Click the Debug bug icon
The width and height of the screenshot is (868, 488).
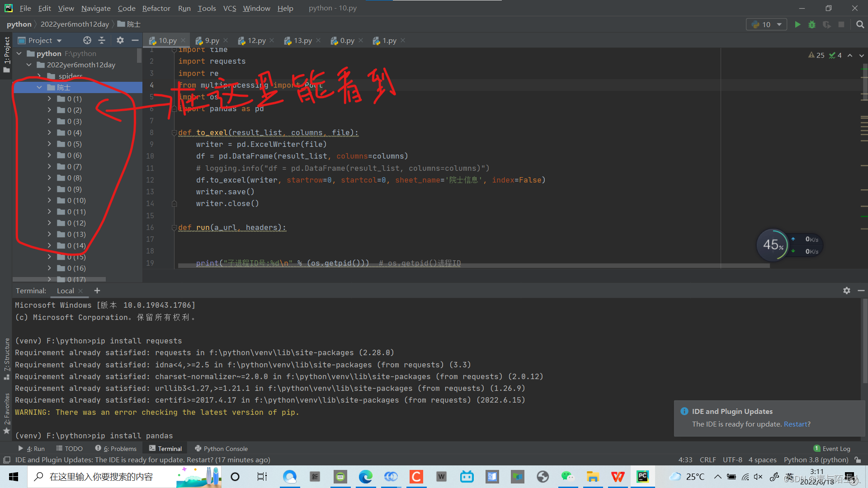[812, 24]
